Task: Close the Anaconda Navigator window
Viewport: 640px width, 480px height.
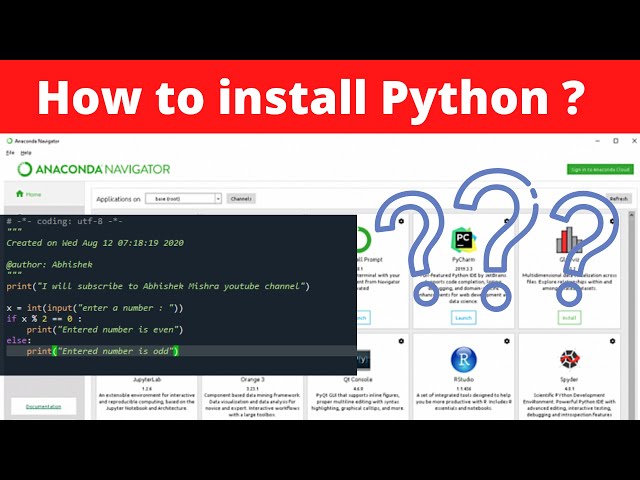Action: pos(634,141)
